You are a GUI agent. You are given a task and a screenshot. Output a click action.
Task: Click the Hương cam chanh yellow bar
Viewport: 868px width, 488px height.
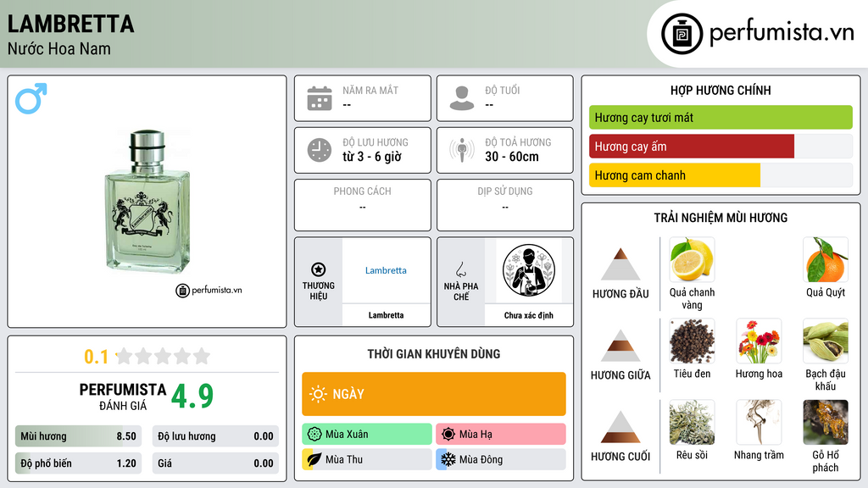[721, 175]
